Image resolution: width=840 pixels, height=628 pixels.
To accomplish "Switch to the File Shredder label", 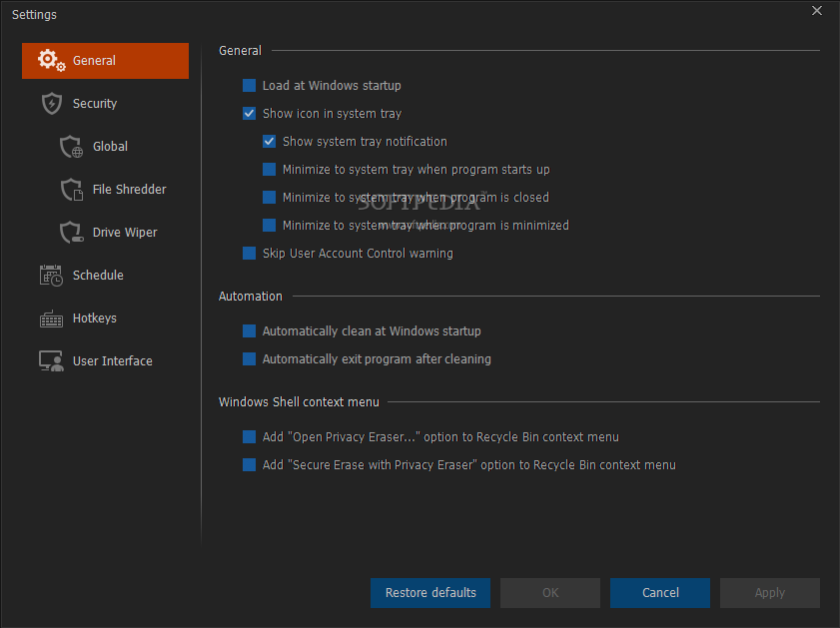I will click(129, 189).
